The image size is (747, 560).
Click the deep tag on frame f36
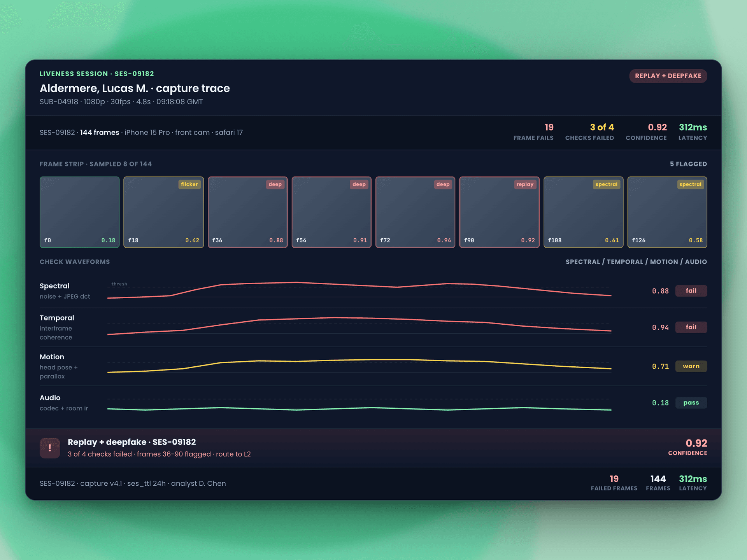coord(275,184)
